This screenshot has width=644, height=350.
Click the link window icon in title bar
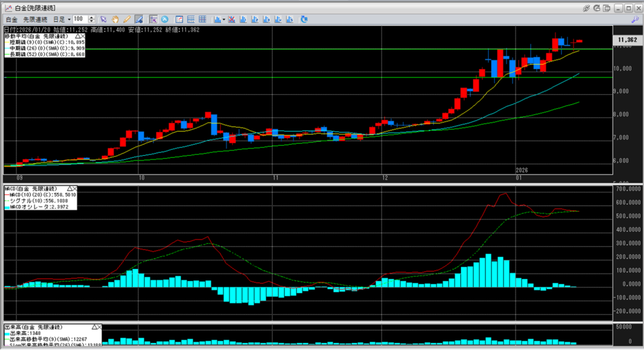coord(586,8)
